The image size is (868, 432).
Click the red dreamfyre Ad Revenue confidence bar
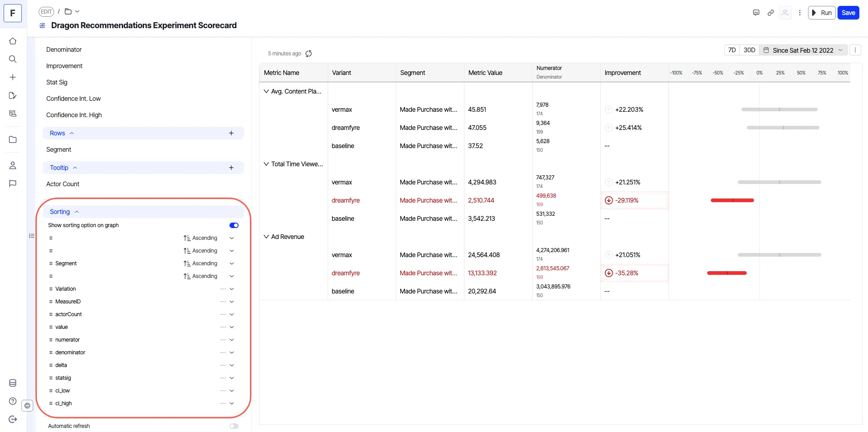pyautogui.click(x=727, y=273)
